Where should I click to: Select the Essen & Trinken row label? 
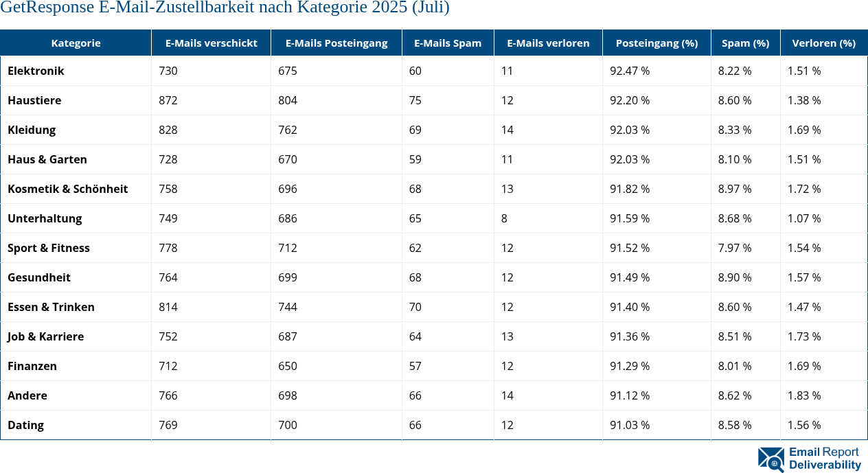(x=52, y=307)
